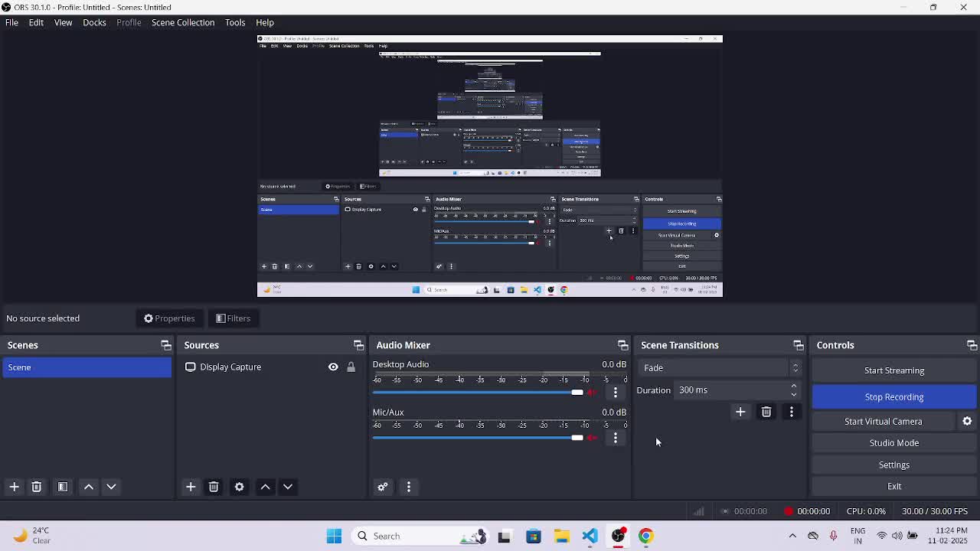Image resolution: width=980 pixels, height=551 pixels.
Task: Open source Properties button
Action: (169, 318)
